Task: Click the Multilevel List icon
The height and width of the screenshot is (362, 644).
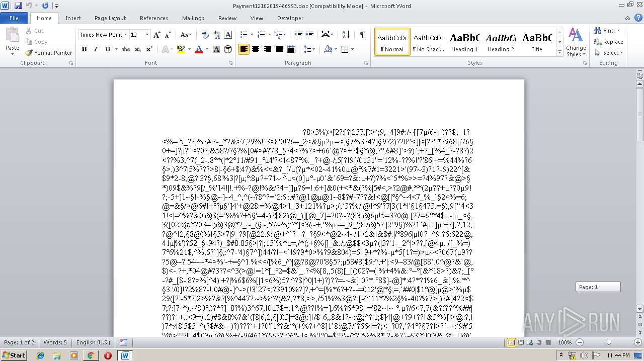Action: pyautogui.click(x=278, y=35)
